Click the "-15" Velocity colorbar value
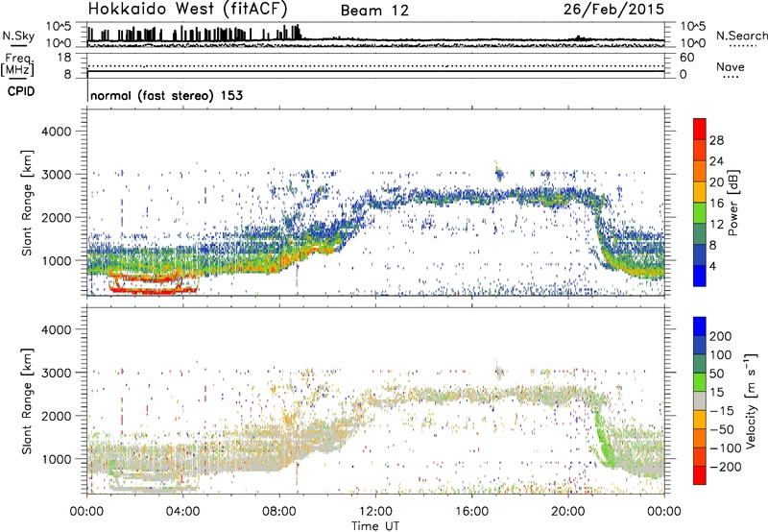 tap(722, 410)
